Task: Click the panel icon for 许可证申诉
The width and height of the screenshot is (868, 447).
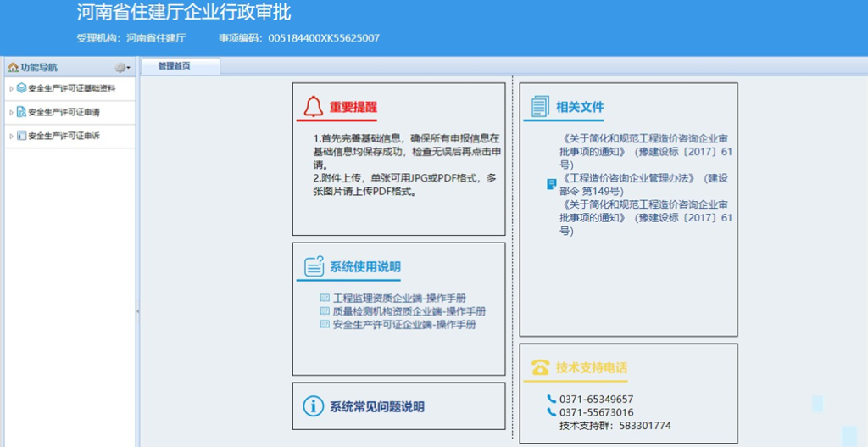Action: click(21, 136)
